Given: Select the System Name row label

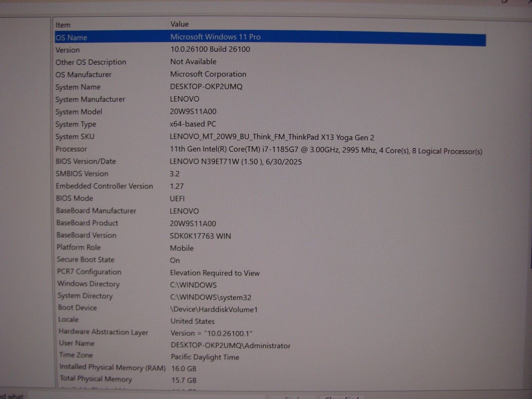Looking at the screenshot, I should pyautogui.click(x=78, y=87).
